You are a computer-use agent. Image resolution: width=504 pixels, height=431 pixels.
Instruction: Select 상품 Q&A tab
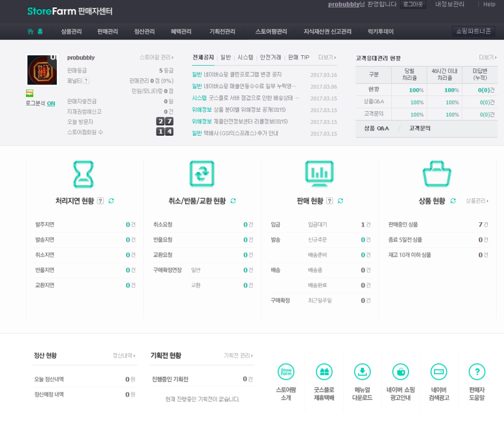tap(376, 128)
